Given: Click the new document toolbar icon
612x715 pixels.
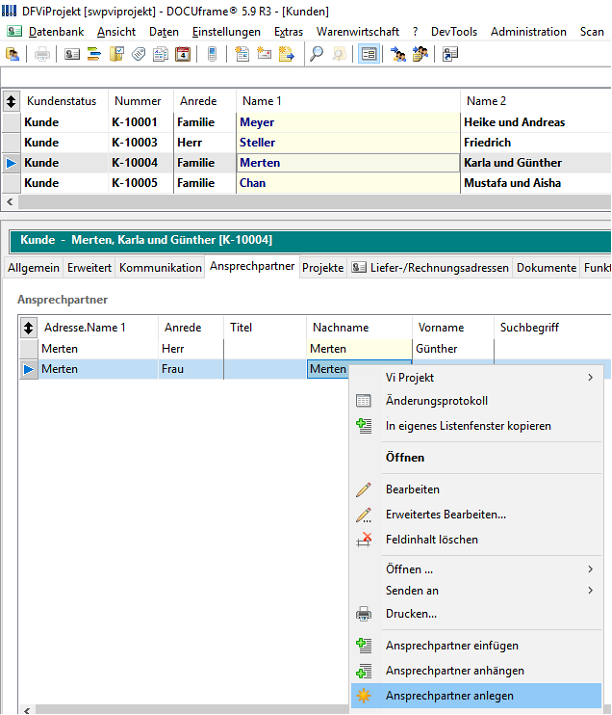Looking at the screenshot, I should [242, 54].
